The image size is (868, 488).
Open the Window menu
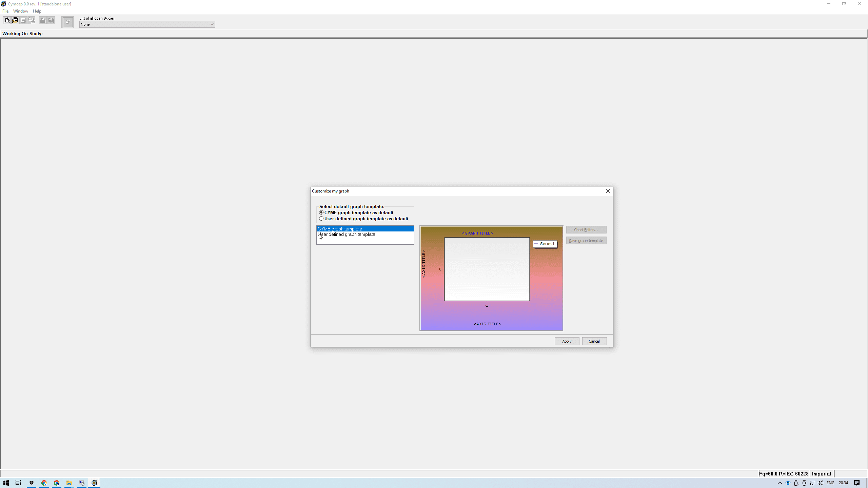tap(20, 11)
